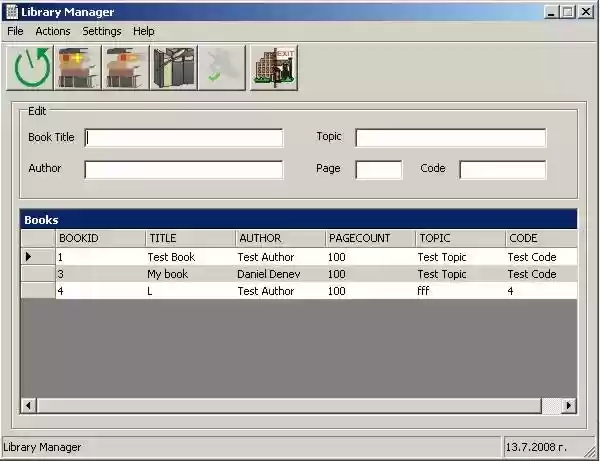Click the bookshelf toolbar icon
Screen dimensions: 600x461
point(174,68)
